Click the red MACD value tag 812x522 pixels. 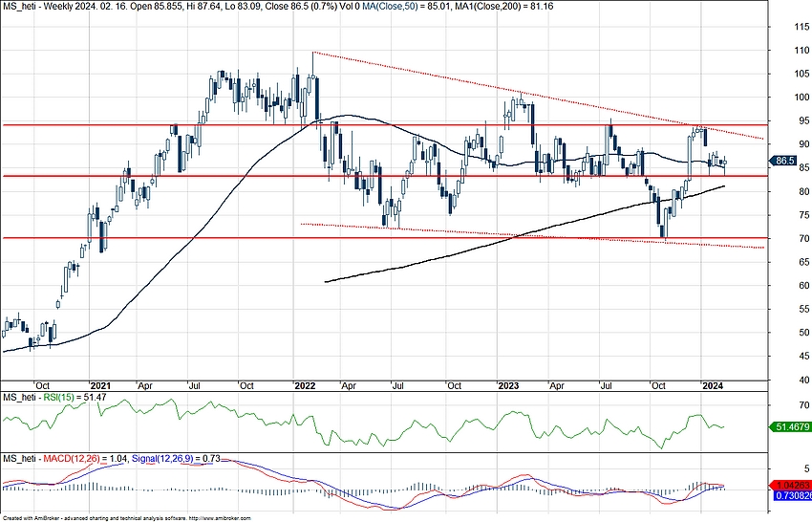coord(791,486)
